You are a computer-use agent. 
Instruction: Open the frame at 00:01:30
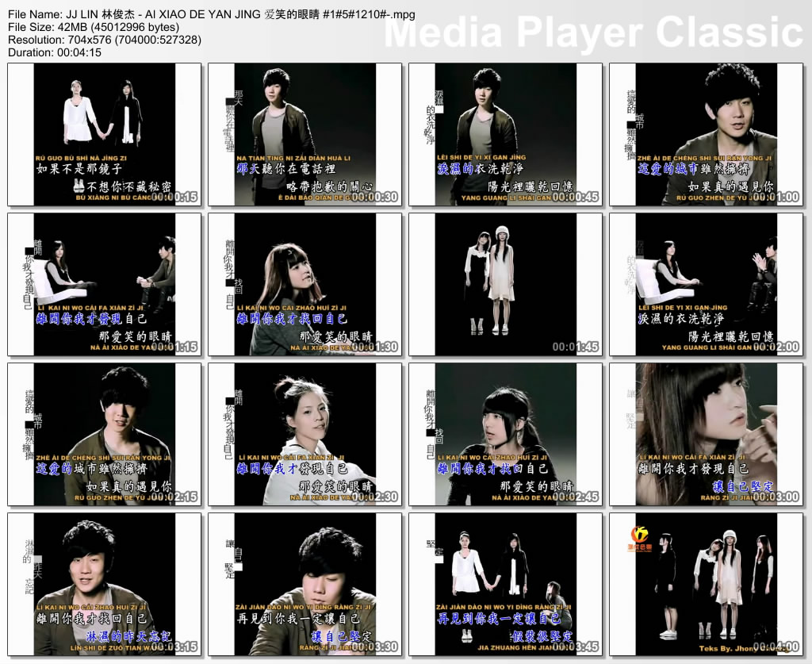[305, 284]
